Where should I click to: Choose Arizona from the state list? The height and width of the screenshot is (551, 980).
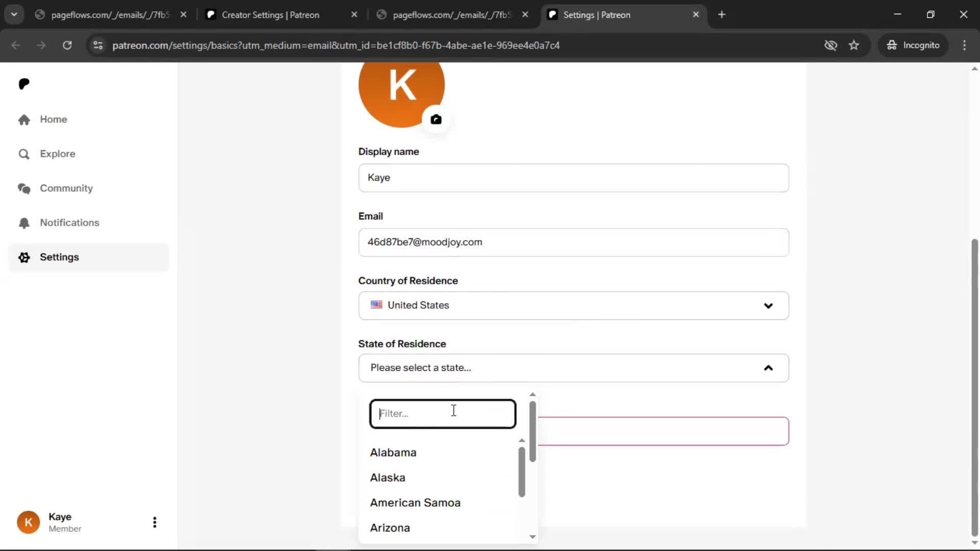(390, 528)
